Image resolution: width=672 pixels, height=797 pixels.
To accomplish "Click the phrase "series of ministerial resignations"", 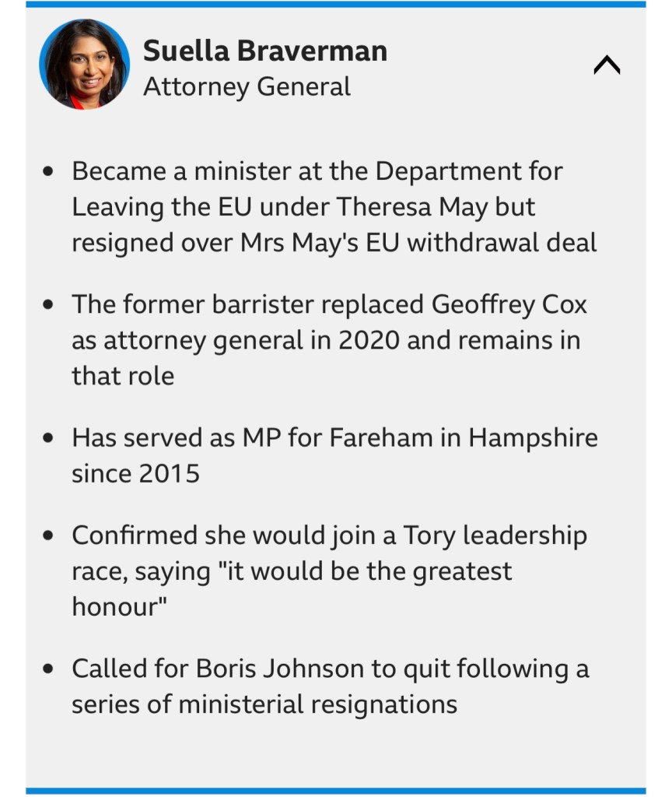I will (x=264, y=704).
